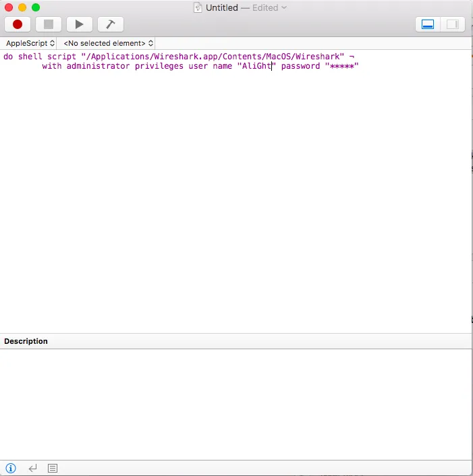The image size is (473, 476).
Task: Open the Edited title chevron menu
Action: [284, 7]
